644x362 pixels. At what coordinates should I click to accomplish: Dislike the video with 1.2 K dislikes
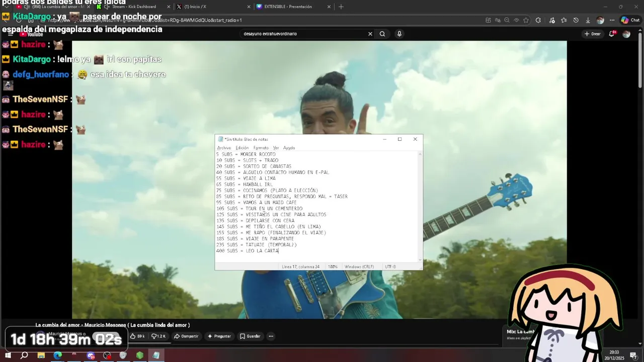coord(158,336)
